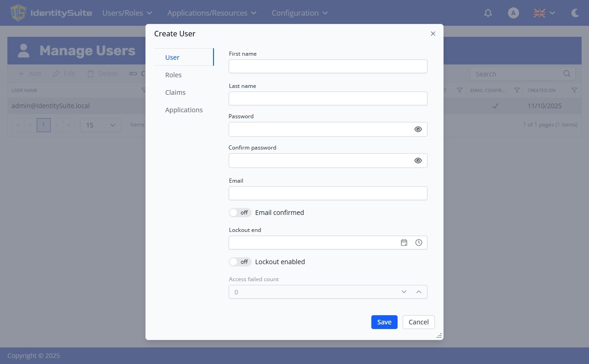This screenshot has height=364, width=589.
Task: Click the IdentitySuite shield logo
Action: 18,13
